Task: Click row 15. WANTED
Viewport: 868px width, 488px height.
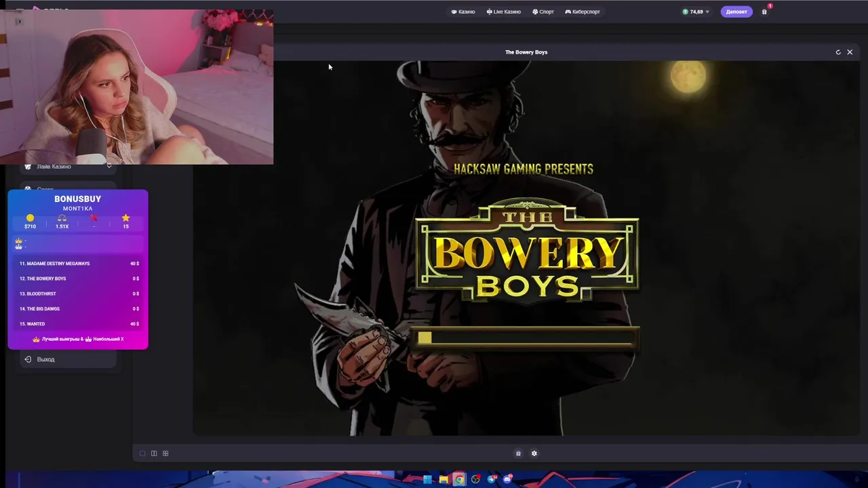Action: pyautogui.click(x=79, y=324)
